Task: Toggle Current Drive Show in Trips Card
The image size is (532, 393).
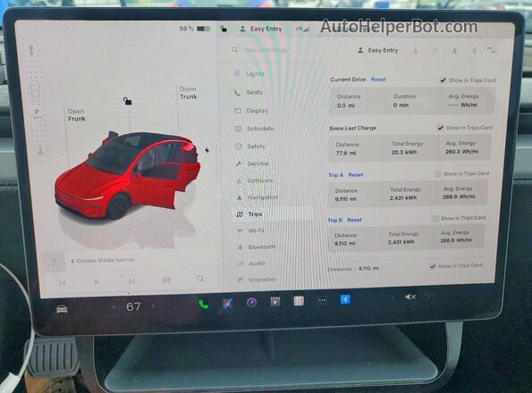Action: tap(443, 80)
